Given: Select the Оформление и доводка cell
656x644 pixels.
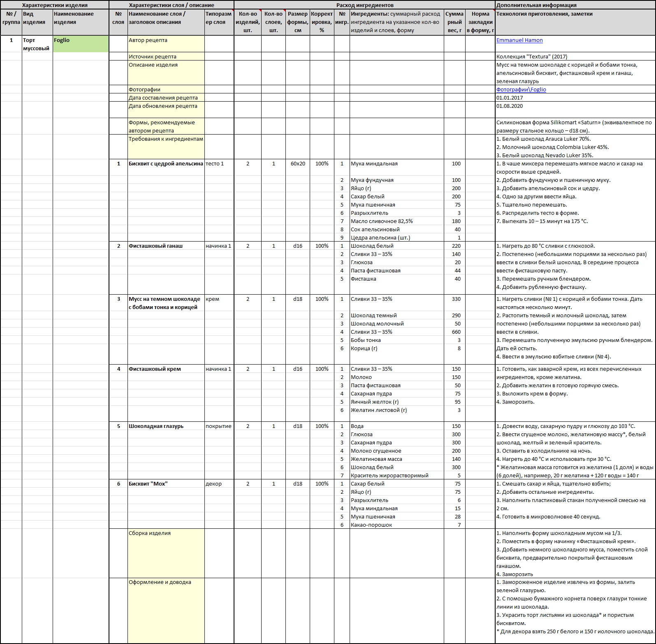Looking at the screenshot, I should pos(166,611).
